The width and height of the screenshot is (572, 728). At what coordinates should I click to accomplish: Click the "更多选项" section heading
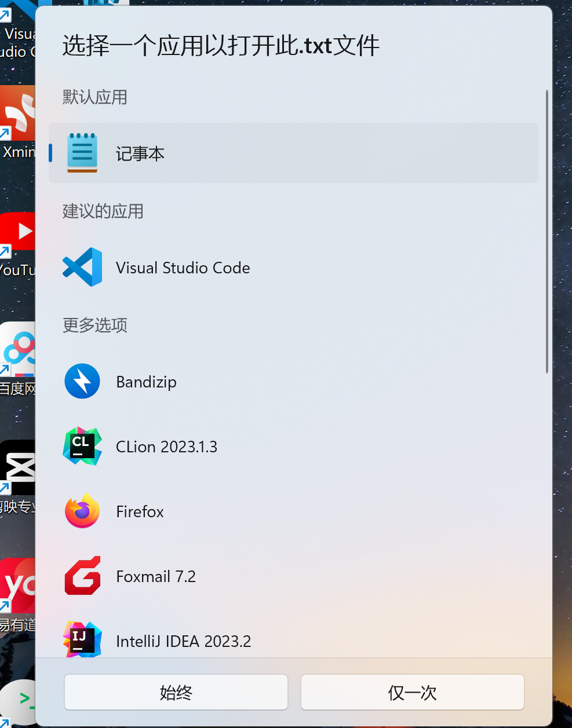95,325
